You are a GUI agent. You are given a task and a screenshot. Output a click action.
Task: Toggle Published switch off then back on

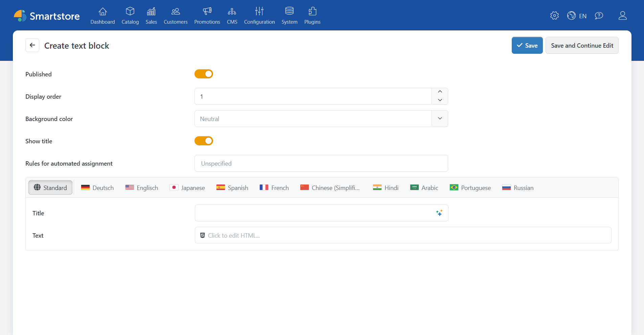pos(204,74)
